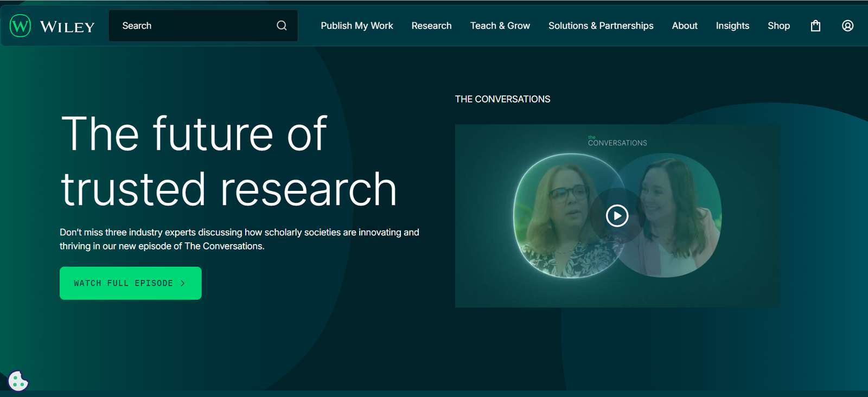Play The Conversations video
This screenshot has width=868, height=397.
point(617,216)
